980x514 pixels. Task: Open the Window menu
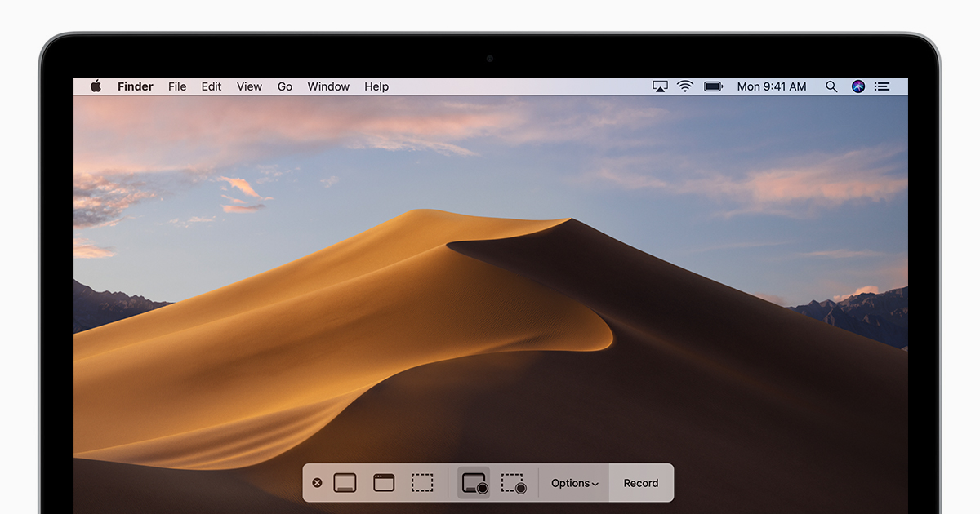coord(328,86)
